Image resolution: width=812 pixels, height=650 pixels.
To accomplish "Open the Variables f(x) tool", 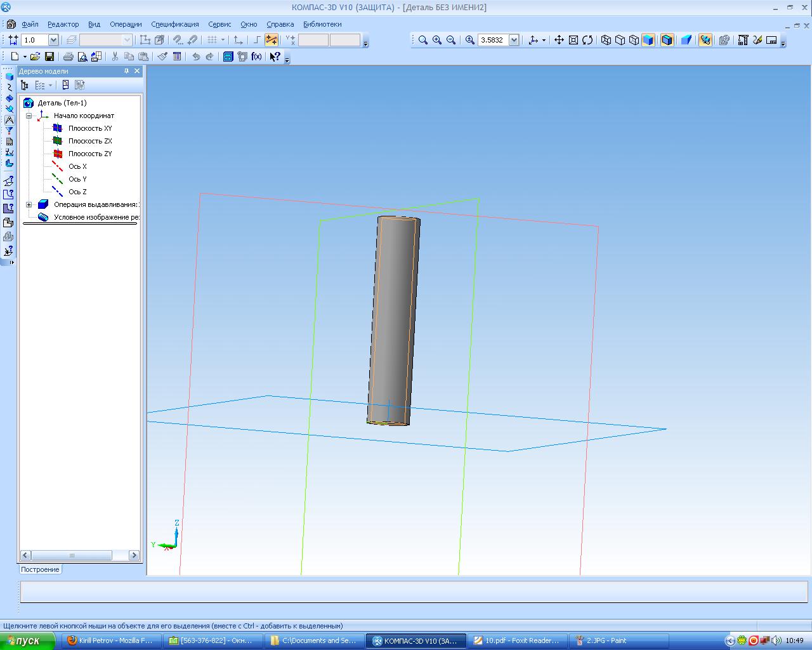I will point(256,56).
